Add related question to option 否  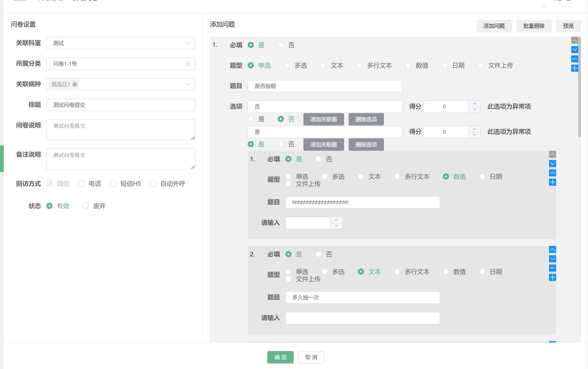pos(324,119)
